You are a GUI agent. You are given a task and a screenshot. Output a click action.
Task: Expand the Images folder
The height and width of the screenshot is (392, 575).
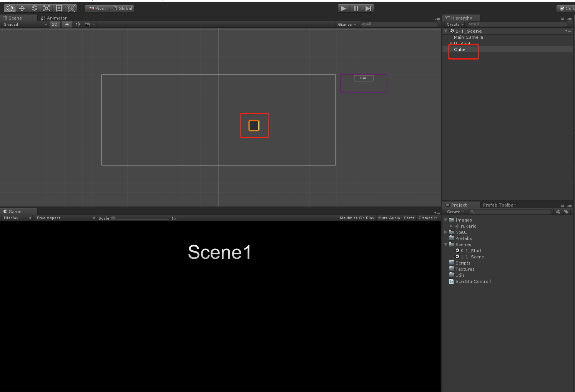[446, 220]
